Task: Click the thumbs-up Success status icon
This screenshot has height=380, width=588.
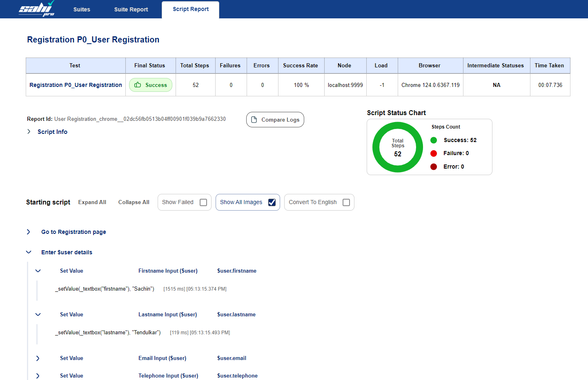Action: [x=138, y=85]
